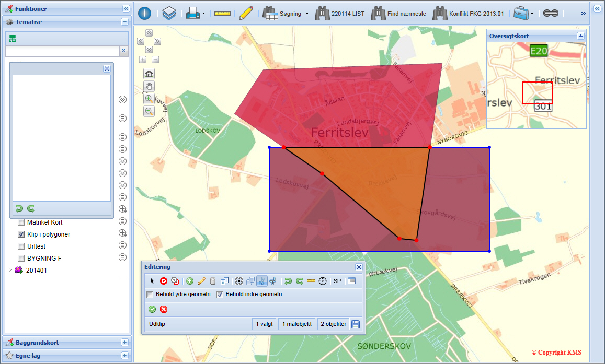Screen dimensions: 605x364
Task: Open the Søgning dropdown arrow
Action: click(x=307, y=14)
